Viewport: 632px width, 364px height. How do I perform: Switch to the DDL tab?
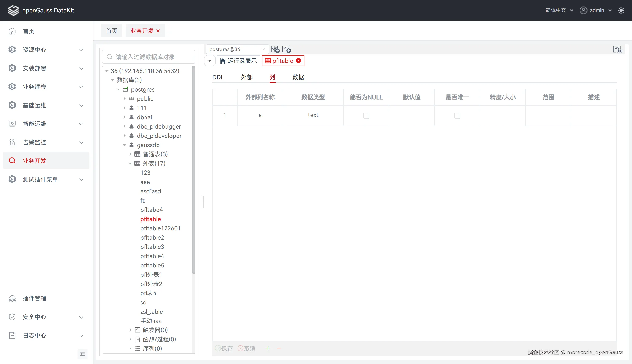tap(218, 77)
